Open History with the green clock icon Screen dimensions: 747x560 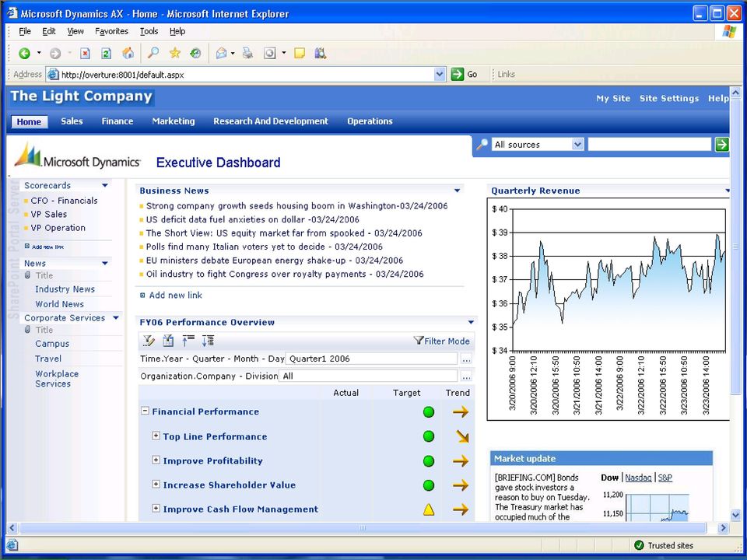point(195,53)
